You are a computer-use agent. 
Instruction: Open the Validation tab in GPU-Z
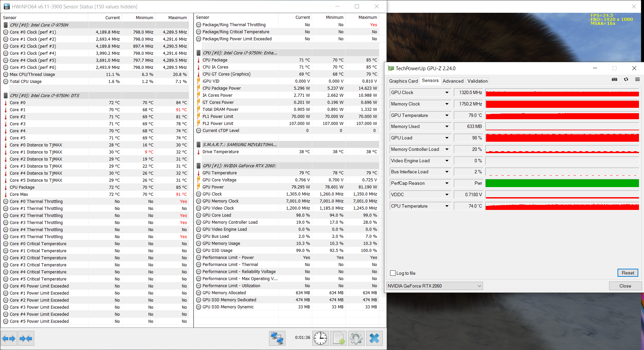pos(478,81)
